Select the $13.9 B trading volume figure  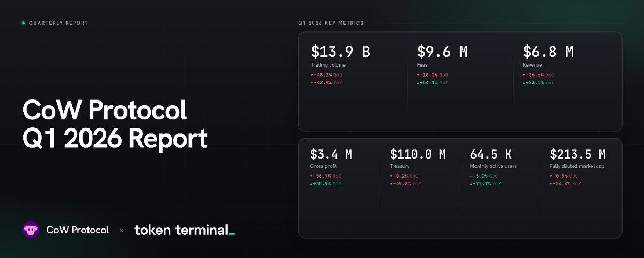click(341, 52)
